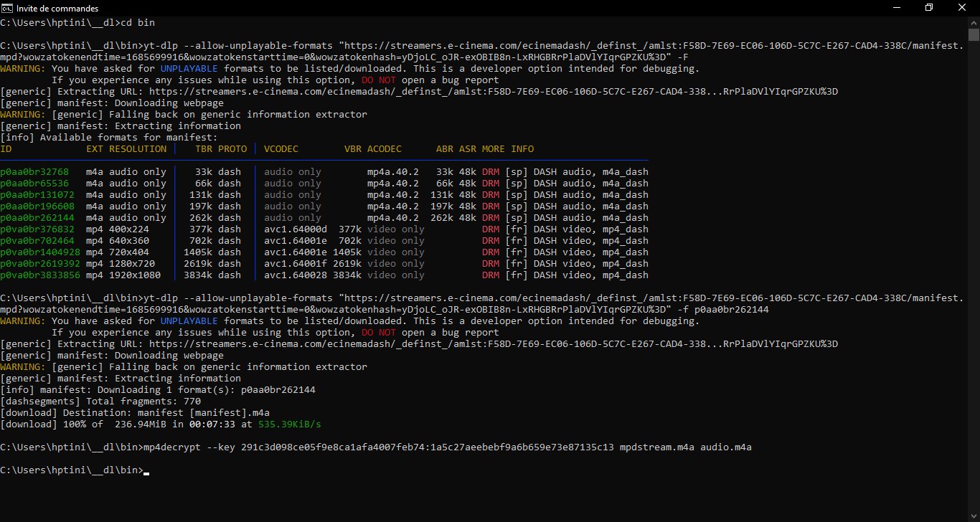Click the 1280x720 resolution value
This screenshot has width=980, height=522.
[132, 264]
